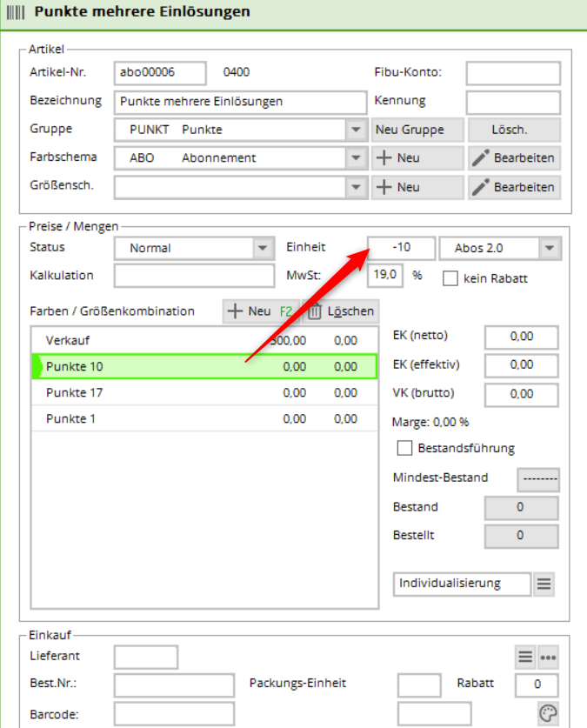Click the color palette icon near Barcode
Image resolution: width=587 pixels, height=728 pixels.
click(x=547, y=713)
